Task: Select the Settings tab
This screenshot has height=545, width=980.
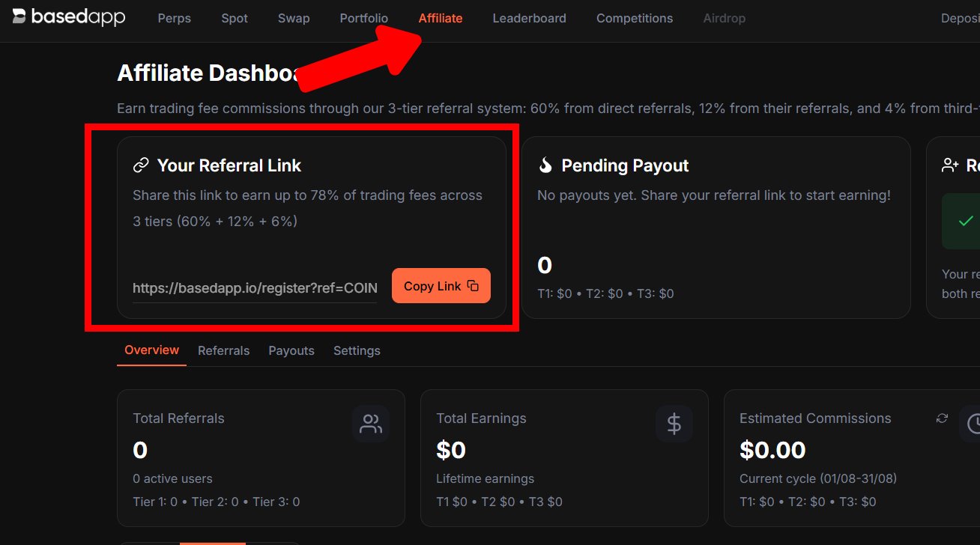Action: click(x=357, y=350)
